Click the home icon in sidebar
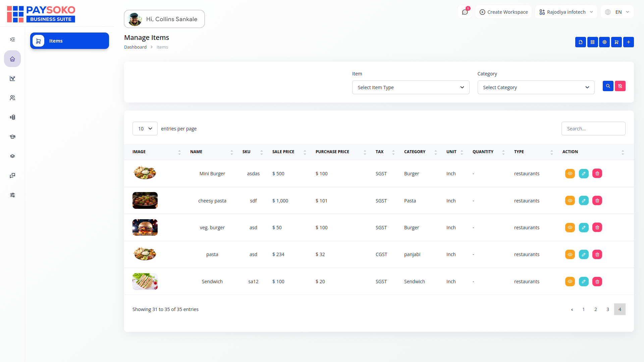 coord(12,59)
